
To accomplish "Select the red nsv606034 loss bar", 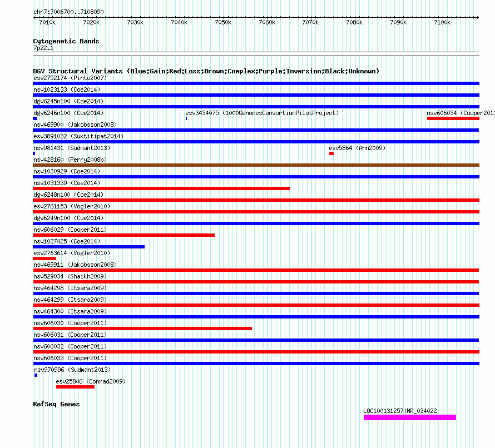I will (453, 118).
